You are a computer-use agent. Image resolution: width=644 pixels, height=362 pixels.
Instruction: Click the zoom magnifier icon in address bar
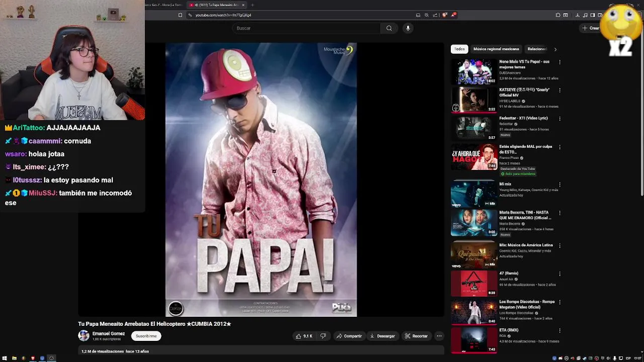pyautogui.click(x=427, y=15)
